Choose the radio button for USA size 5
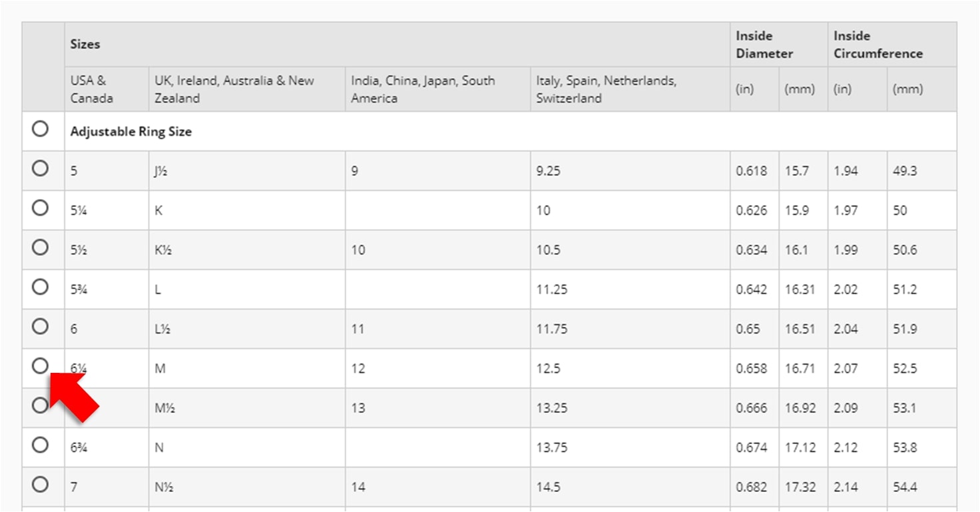 (x=40, y=168)
